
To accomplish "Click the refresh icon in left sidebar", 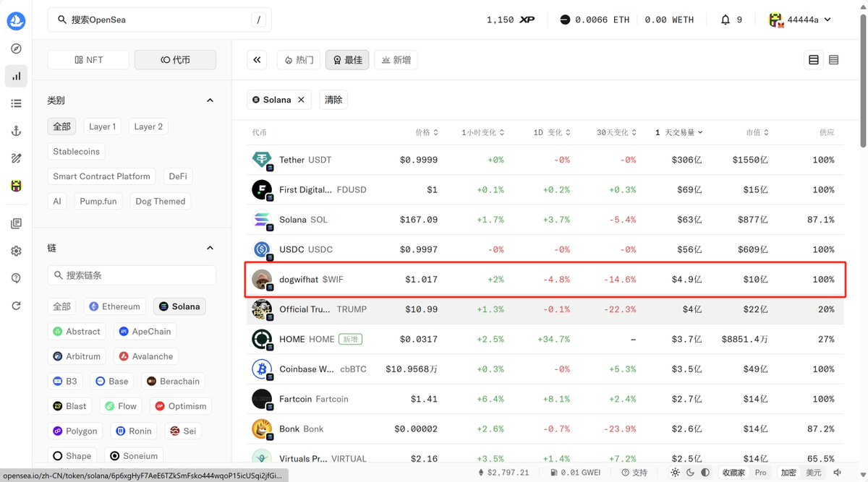I will 16,306.
